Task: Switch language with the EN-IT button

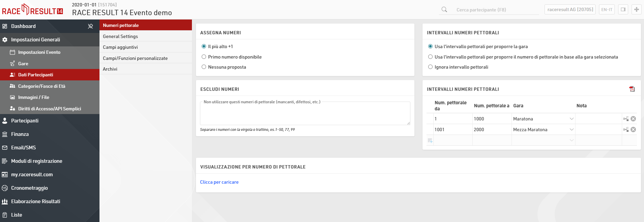Action: tap(607, 9)
